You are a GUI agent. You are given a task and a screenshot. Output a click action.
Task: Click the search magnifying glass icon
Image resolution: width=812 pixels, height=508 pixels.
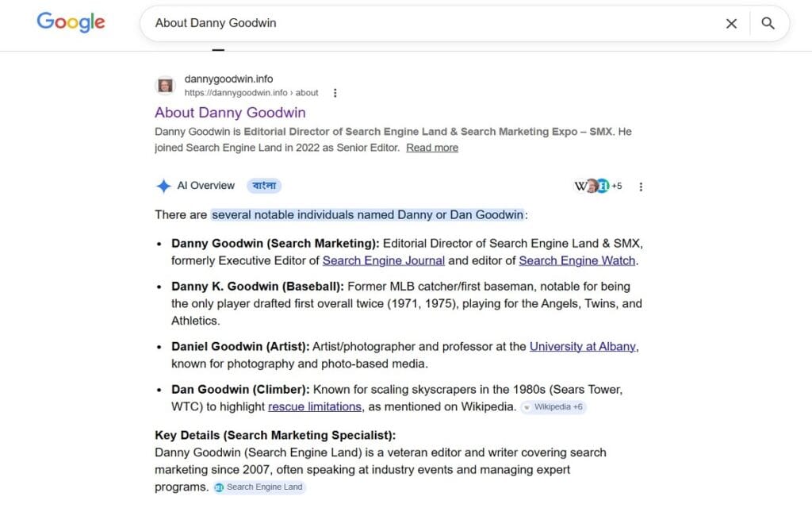[768, 23]
